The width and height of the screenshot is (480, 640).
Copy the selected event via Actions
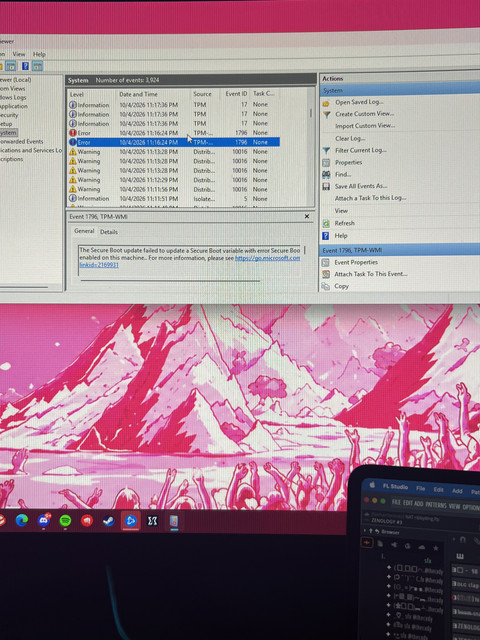coord(342,286)
